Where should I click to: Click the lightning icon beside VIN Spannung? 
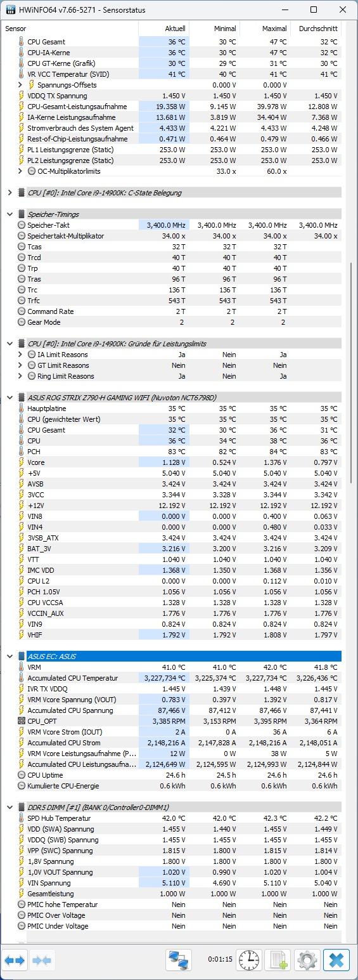point(22,883)
